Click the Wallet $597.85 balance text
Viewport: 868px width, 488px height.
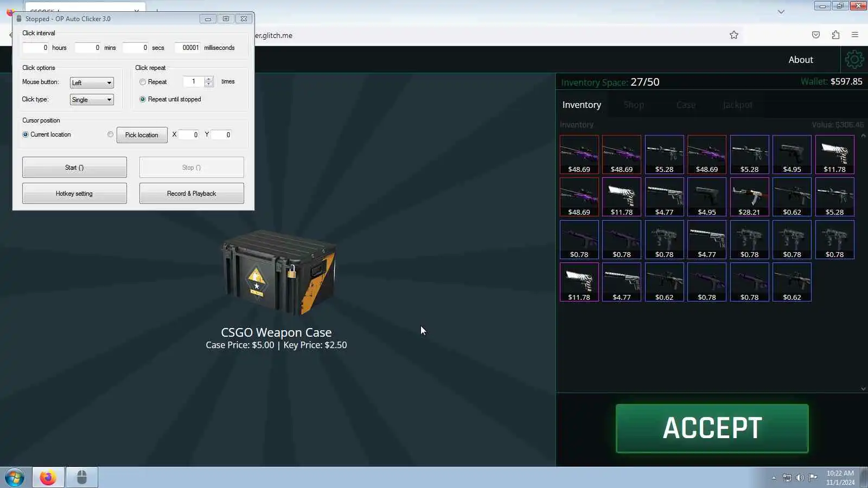(831, 81)
